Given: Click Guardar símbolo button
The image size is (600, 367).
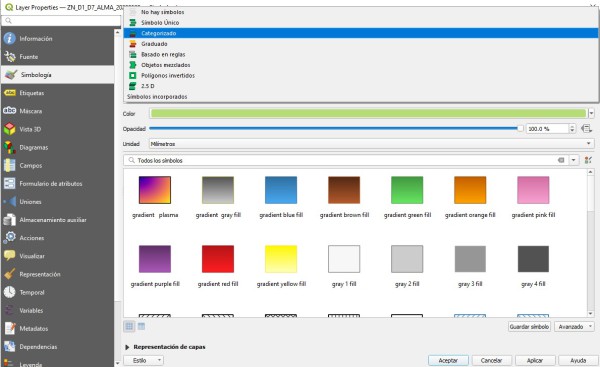Looking at the screenshot, I should coord(530,326).
